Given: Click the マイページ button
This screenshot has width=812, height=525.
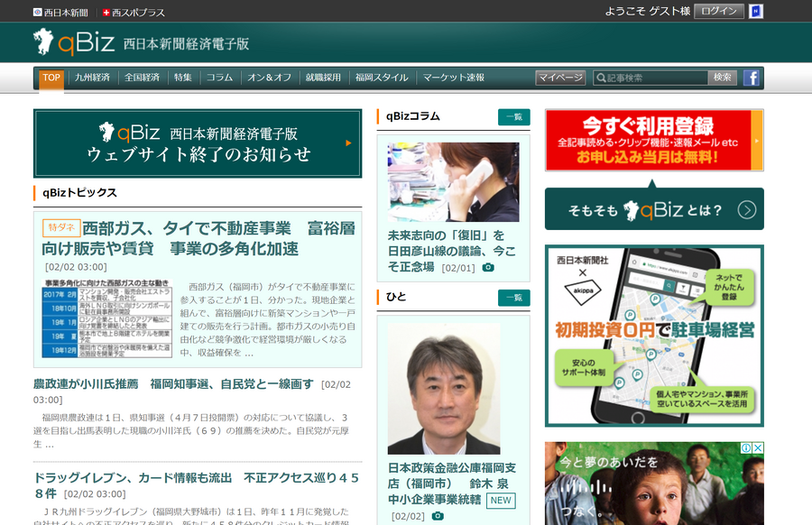Looking at the screenshot, I should 560,78.
